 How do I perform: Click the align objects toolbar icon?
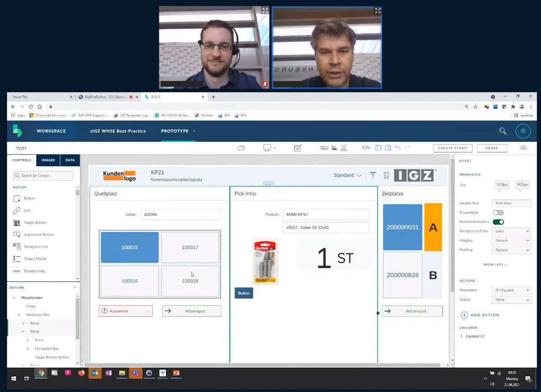(334, 148)
